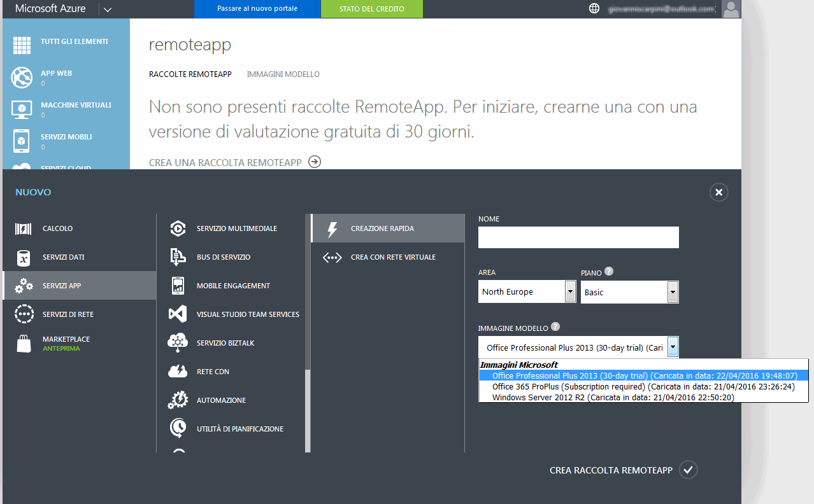Screen dimensions: 814x504
Task: Collapse the Immagine Modello dropdown arrow
Action: point(673,347)
